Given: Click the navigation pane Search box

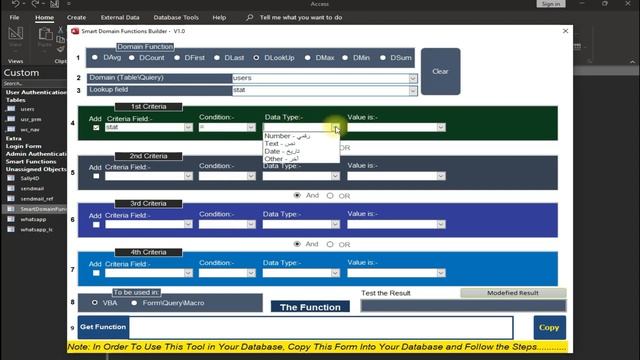Looking at the screenshot, I should [x=34, y=83].
